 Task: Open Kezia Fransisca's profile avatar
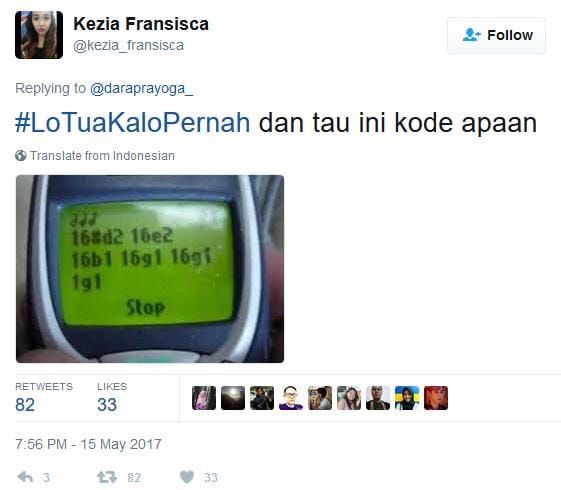pyautogui.click(x=39, y=35)
